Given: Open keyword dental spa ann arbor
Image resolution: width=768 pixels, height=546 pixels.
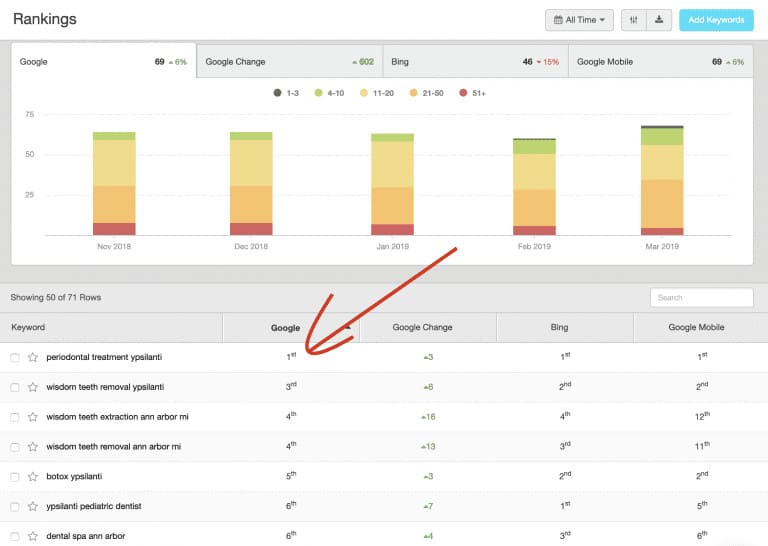Looking at the screenshot, I should 86,536.
